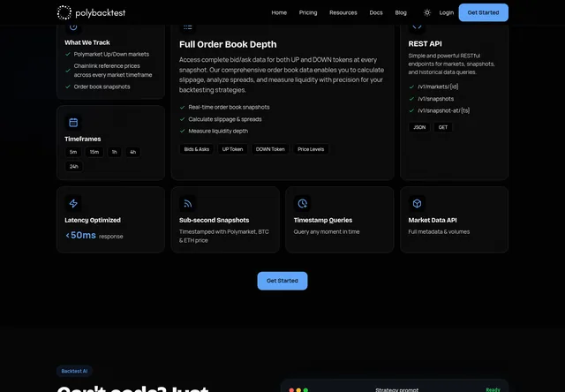Click the checkmark beside /v1/snapshots

tap(411, 99)
